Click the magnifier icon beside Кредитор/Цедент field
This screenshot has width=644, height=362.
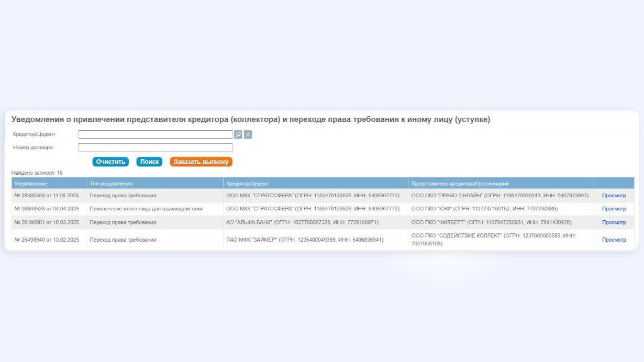[x=238, y=134]
